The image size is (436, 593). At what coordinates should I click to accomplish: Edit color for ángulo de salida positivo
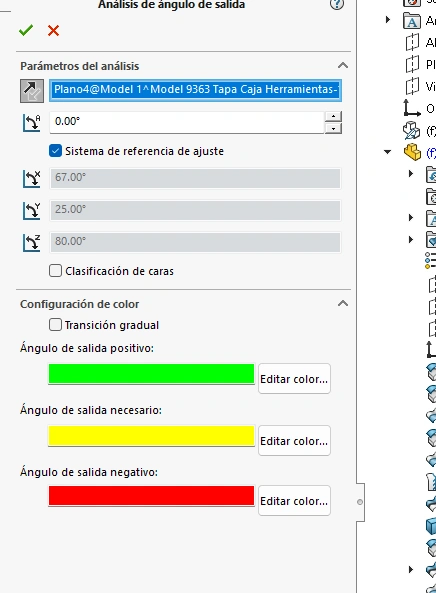click(x=294, y=379)
